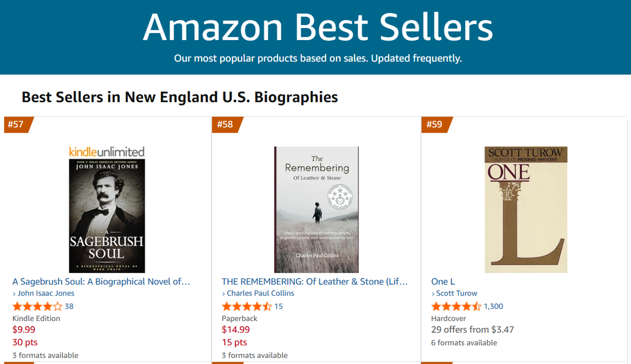Viewport: 631px width, 364px height.
Task: Open the One L title link
Action: (x=443, y=282)
